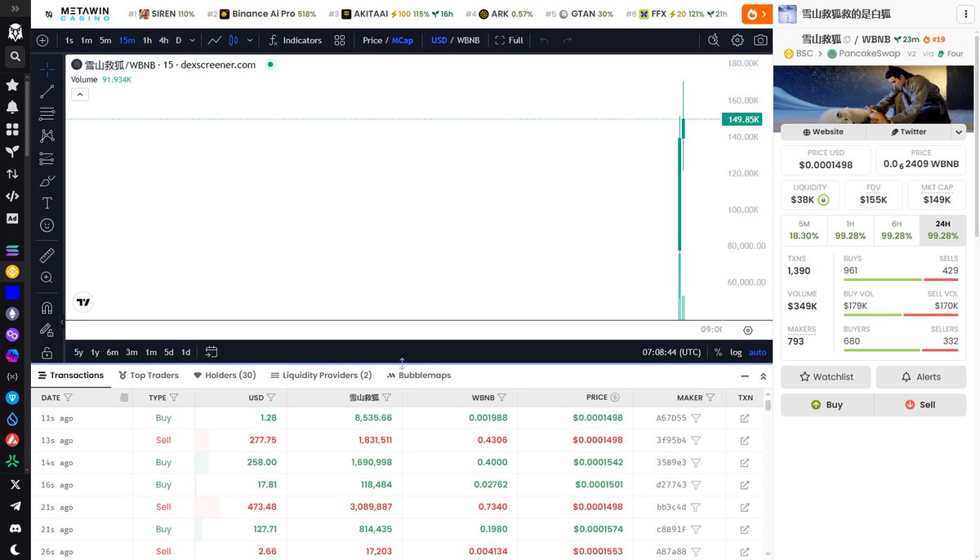
Task: Toggle percent scale on chart
Action: [x=718, y=353]
